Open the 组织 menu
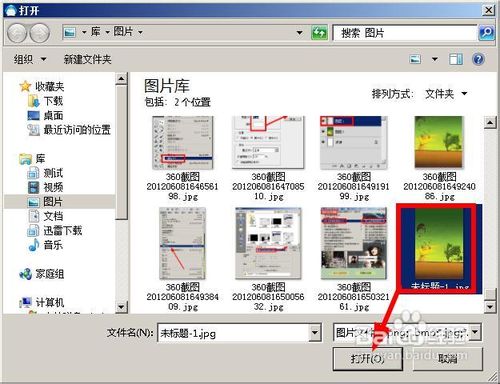 pos(30,60)
